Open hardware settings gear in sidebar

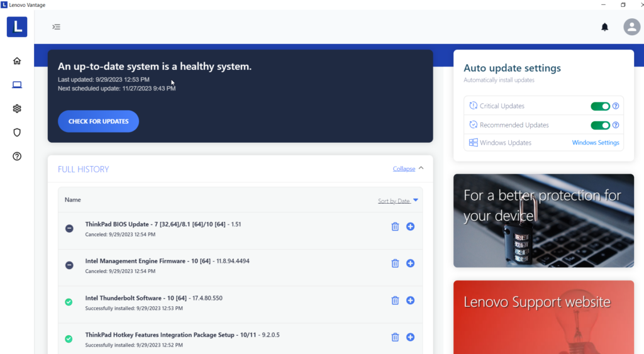pos(17,108)
